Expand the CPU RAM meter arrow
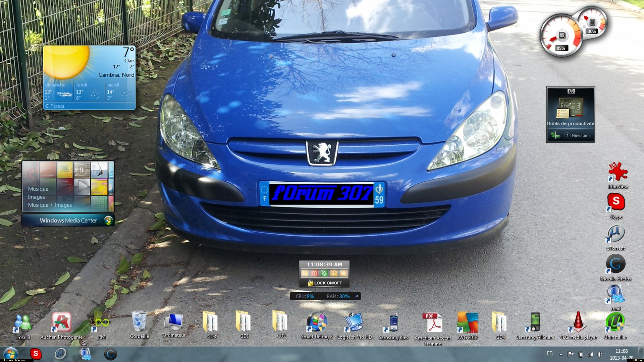 click(357, 296)
